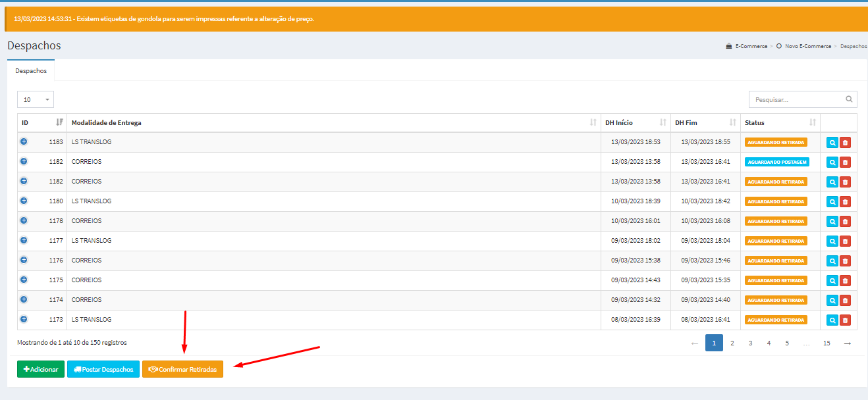Click the search magnifier icon in Pesquisar box

pyautogui.click(x=850, y=100)
